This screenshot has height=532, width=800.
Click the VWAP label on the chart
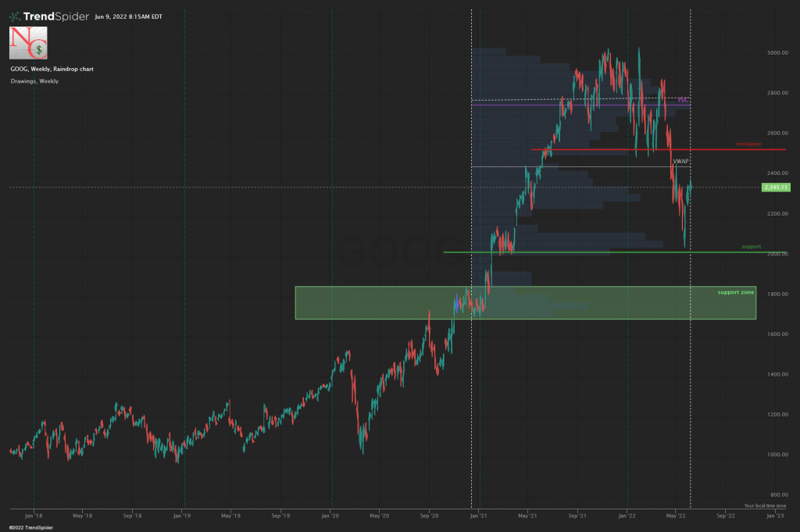[x=680, y=161]
